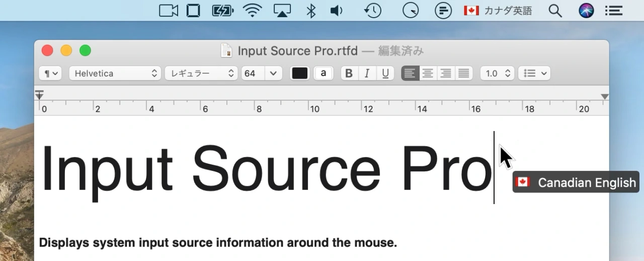Toggle bold text formatting
Screen dimensions: 644x261
[349, 74]
